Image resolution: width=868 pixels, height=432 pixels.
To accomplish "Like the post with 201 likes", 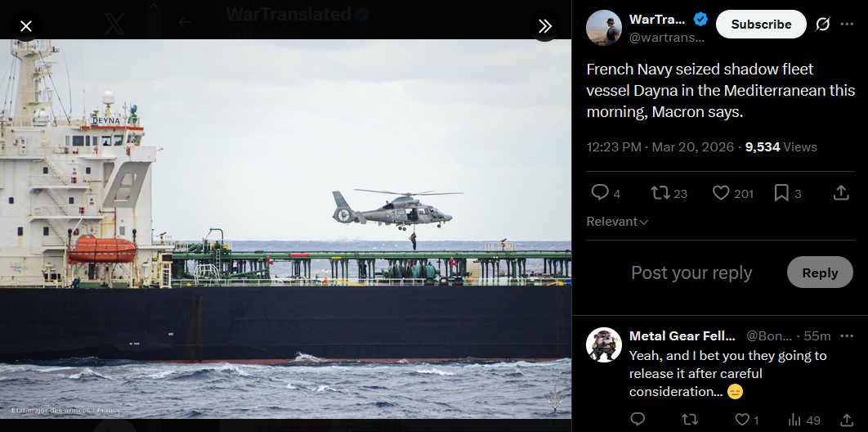I will click(733, 193).
